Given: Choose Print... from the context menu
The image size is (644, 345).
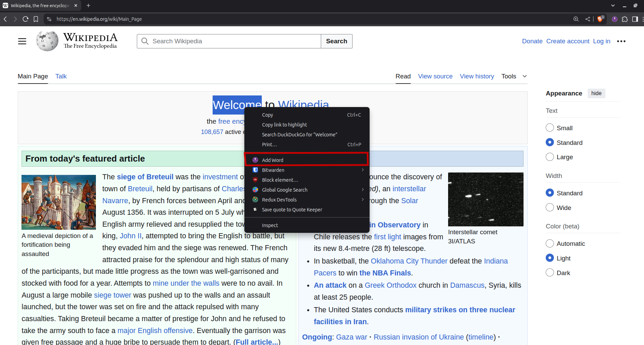Looking at the screenshot, I should coord(307,145).
